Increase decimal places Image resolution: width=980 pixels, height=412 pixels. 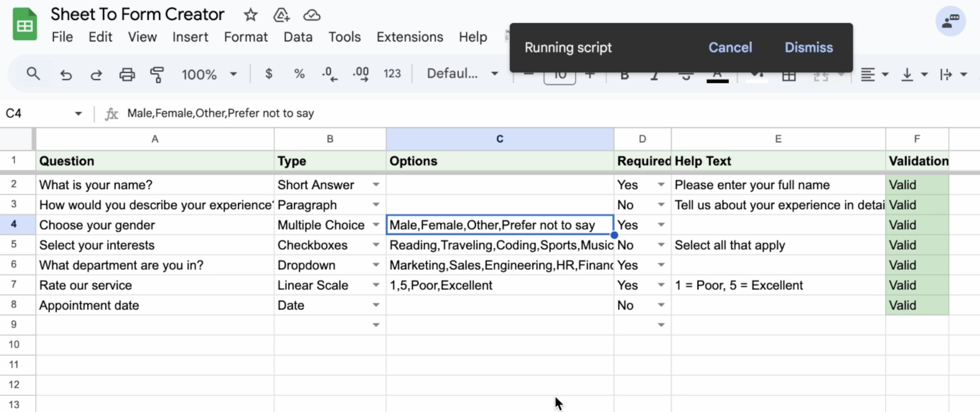click(360, 74)
